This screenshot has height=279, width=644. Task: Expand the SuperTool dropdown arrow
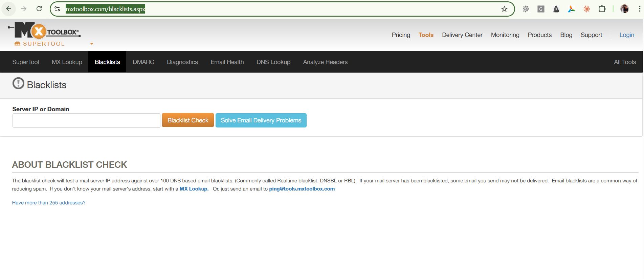point(91,44)
